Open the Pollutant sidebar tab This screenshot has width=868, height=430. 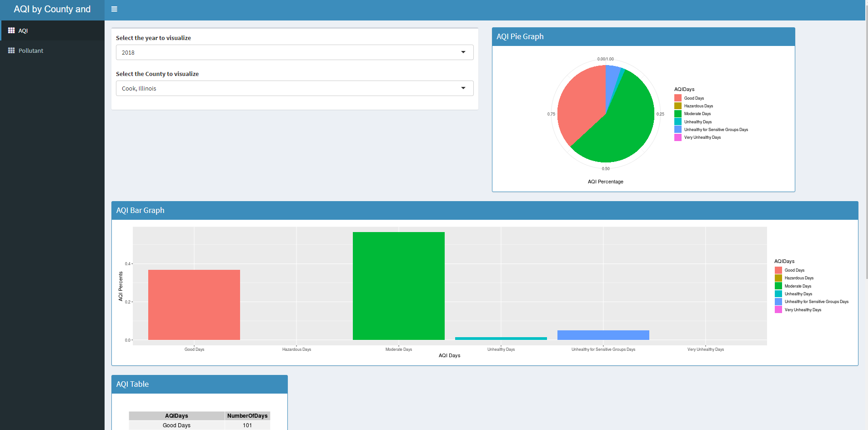click(x=52, y=51)
